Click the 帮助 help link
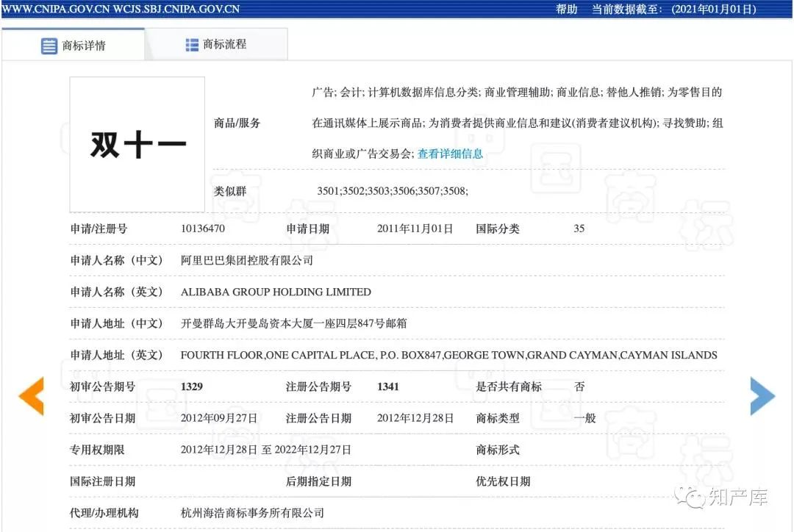 [567, 9]
